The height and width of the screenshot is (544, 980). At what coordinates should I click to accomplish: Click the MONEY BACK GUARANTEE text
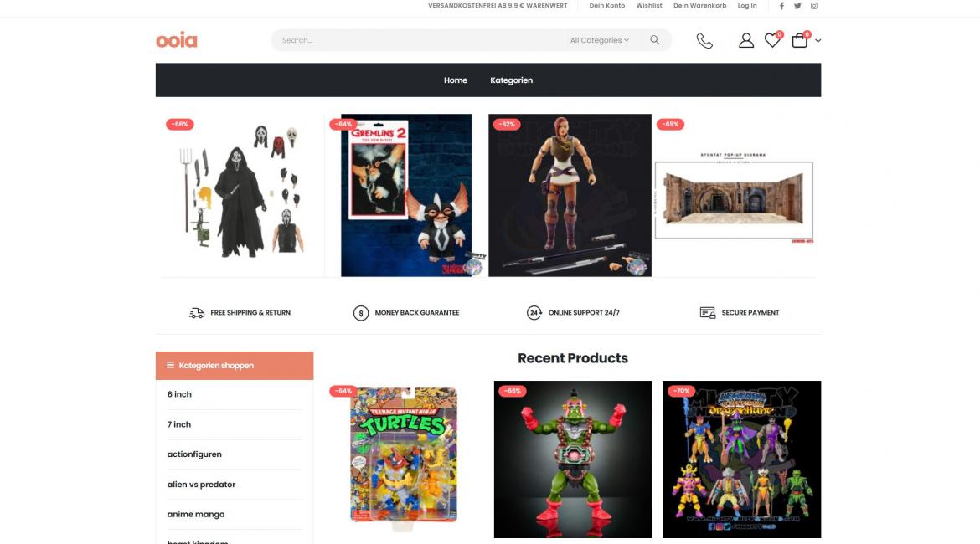tap(417, 313)
